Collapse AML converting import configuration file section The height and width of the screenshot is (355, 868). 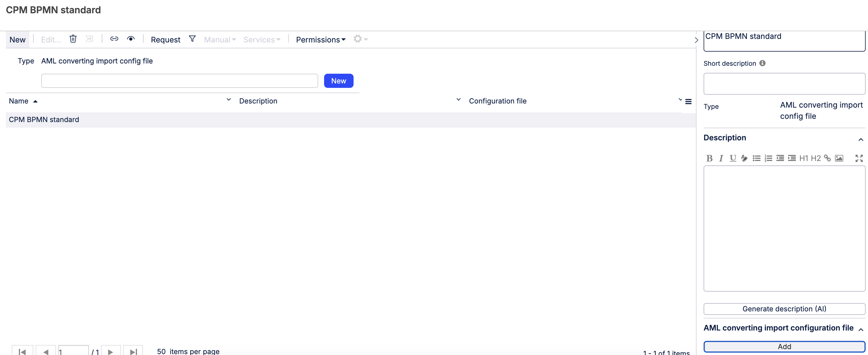tap(861, 329)
